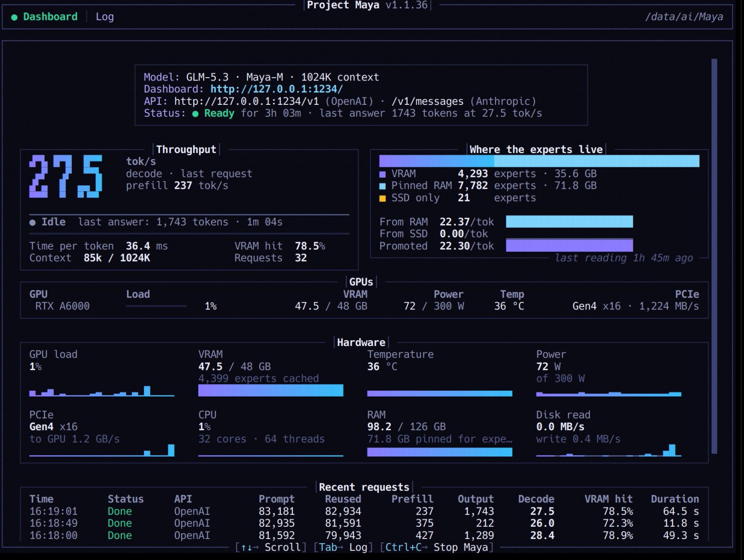Click the green Ready status dot

tap(195, 114)
